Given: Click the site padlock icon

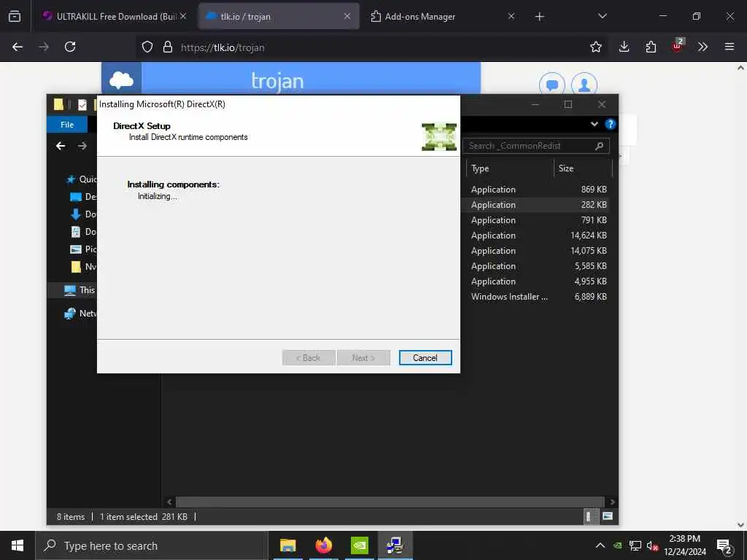Looking at the screenshot, I should click(167, 47).
